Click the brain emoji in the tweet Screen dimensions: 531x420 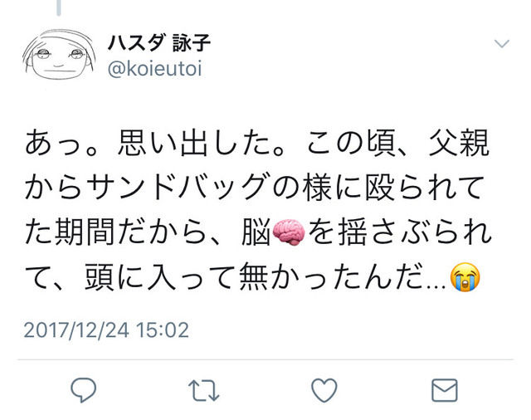289,232
